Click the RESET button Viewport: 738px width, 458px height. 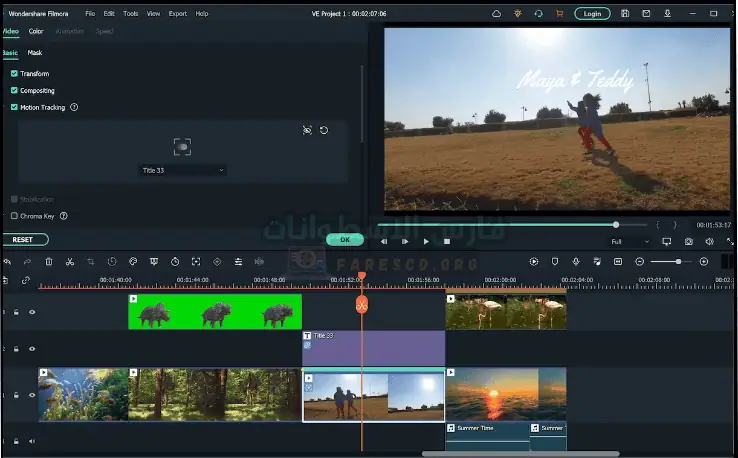22,240
